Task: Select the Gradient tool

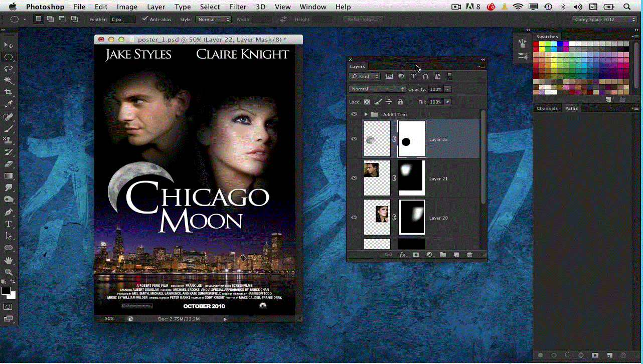Action: pyautogui.click(x=9, y=176)
